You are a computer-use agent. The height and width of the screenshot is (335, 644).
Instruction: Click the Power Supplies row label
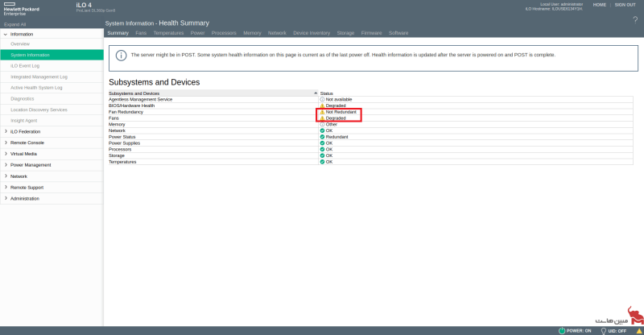click(x=124, y=143)
